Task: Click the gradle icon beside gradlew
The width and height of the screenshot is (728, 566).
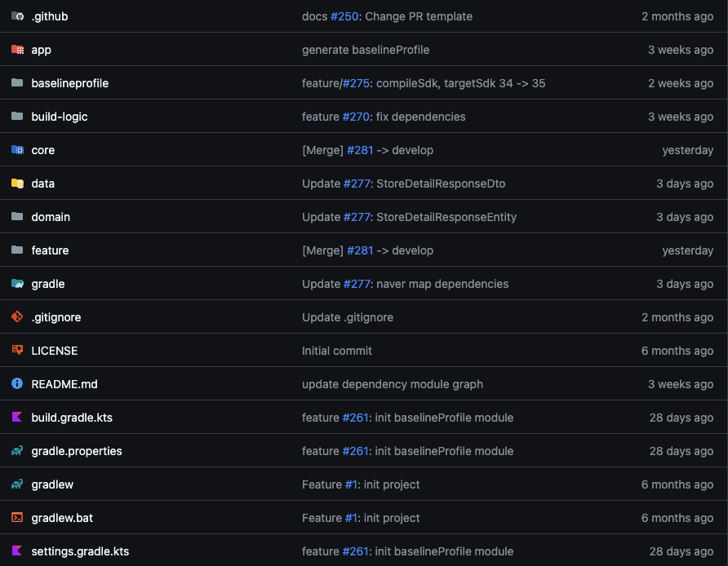Action: pos(17,484)
